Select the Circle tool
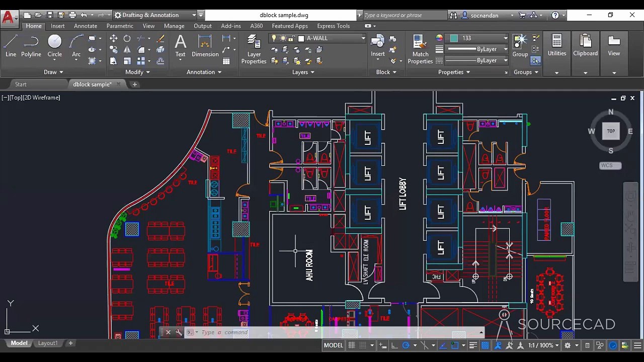644x362 pixels. (55, 46)
